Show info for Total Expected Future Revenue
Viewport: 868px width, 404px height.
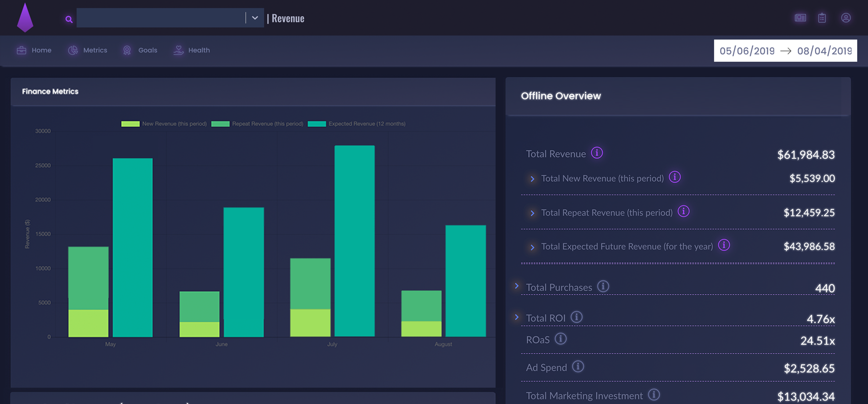(724, 245)
